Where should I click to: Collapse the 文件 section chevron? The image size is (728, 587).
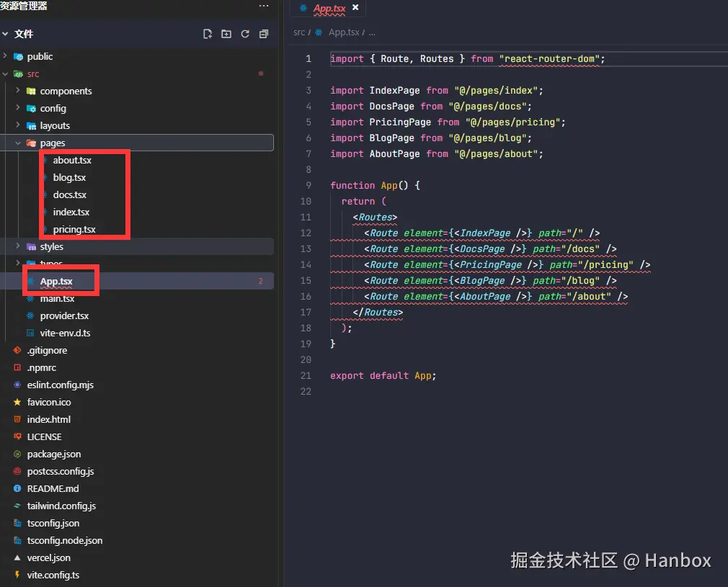pyautogui.click(x=5, y=34)
